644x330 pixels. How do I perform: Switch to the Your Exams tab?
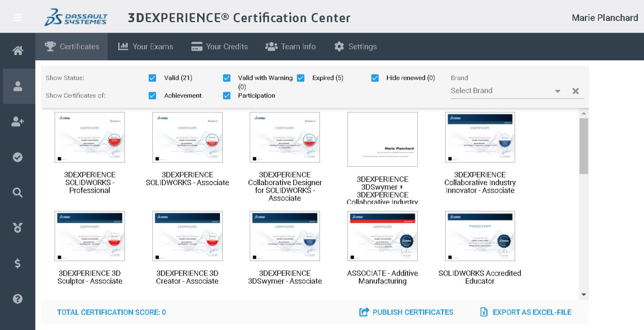(x=145, y=46)
